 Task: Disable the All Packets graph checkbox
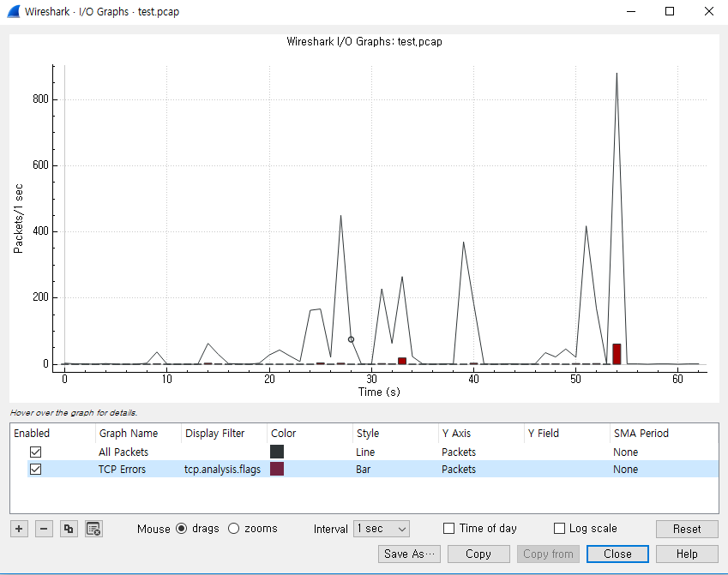35,452
